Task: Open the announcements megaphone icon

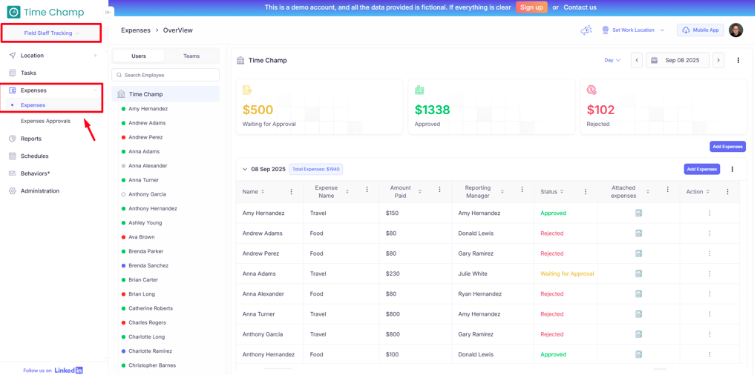Action: click(586, 30)
